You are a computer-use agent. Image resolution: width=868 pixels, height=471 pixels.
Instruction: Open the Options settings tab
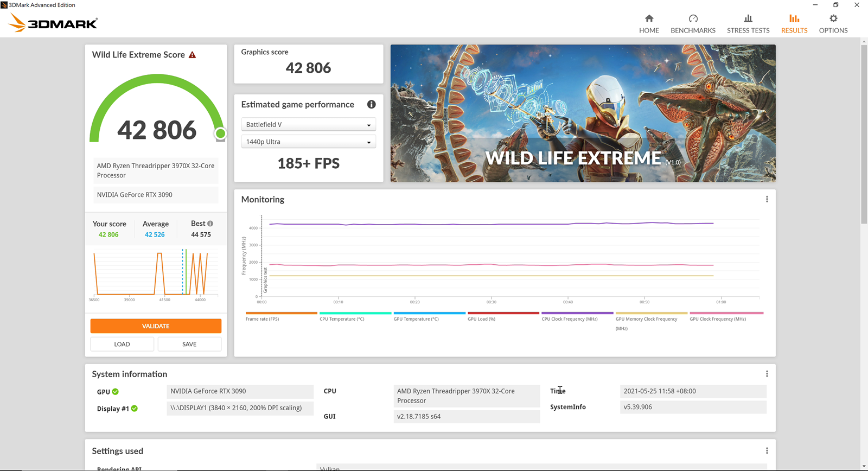point(833,24)
